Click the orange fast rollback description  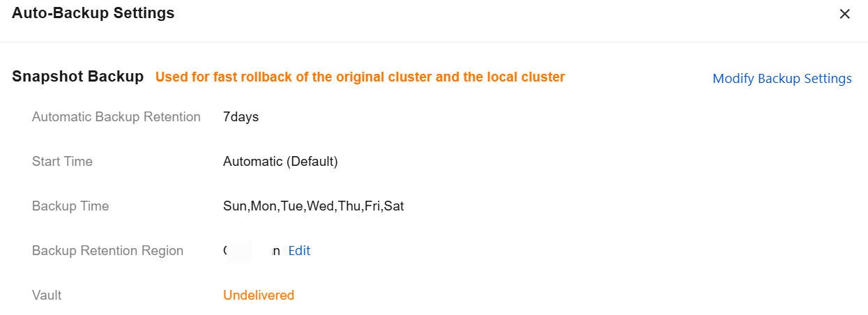tap(360, 77)
